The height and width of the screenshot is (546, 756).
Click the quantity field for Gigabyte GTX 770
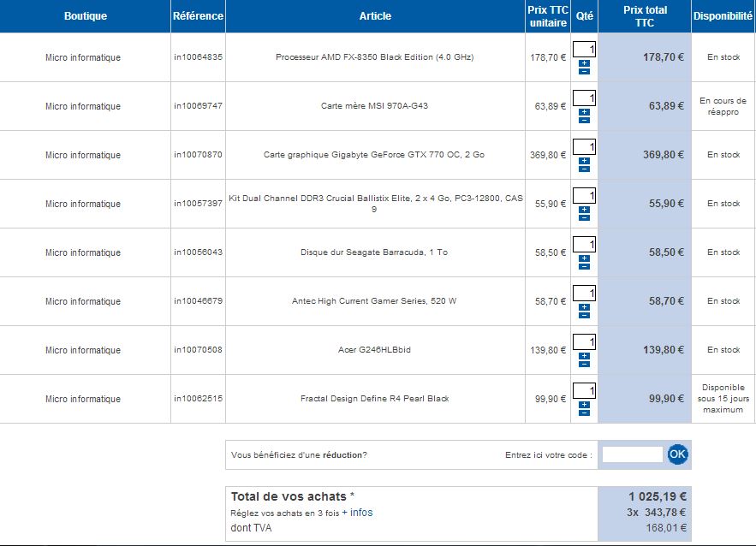[x=585, y=146]
